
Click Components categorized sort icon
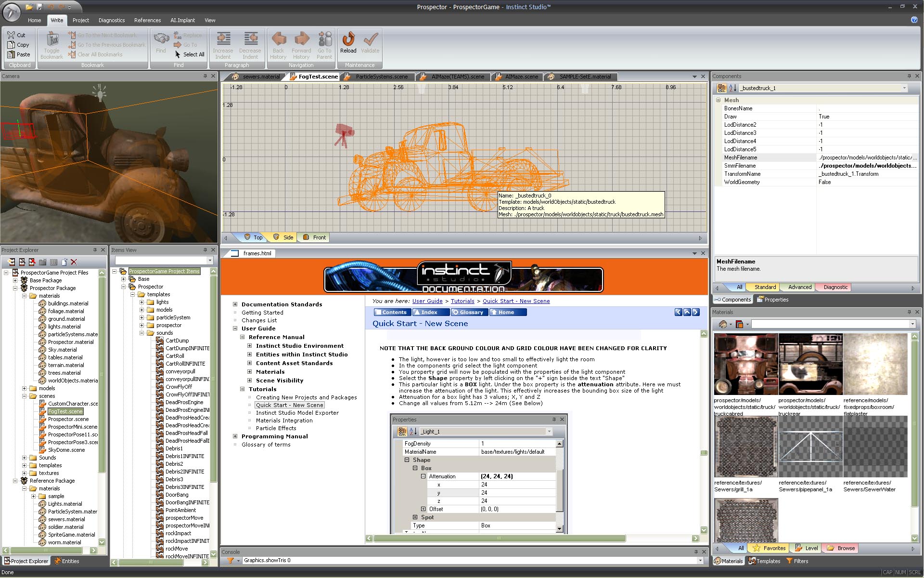(721, 88)
